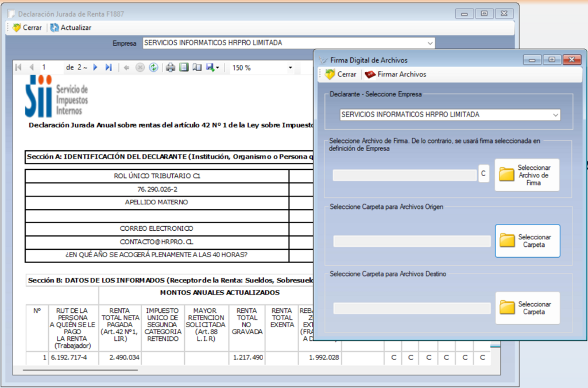Open export format dropdown arrow beside disk icon
588x388 pixels.
218,68
